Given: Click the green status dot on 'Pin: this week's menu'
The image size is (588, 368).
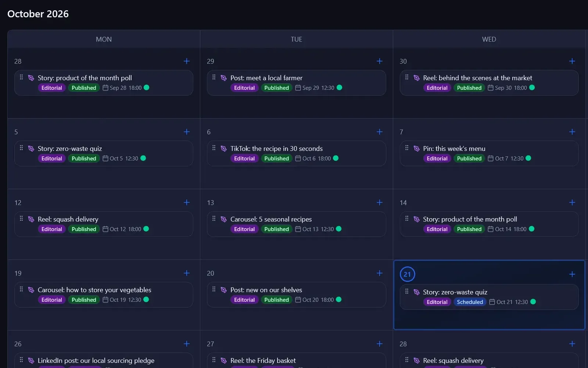Looking at the screenshot, I should (x=528, y=158).
